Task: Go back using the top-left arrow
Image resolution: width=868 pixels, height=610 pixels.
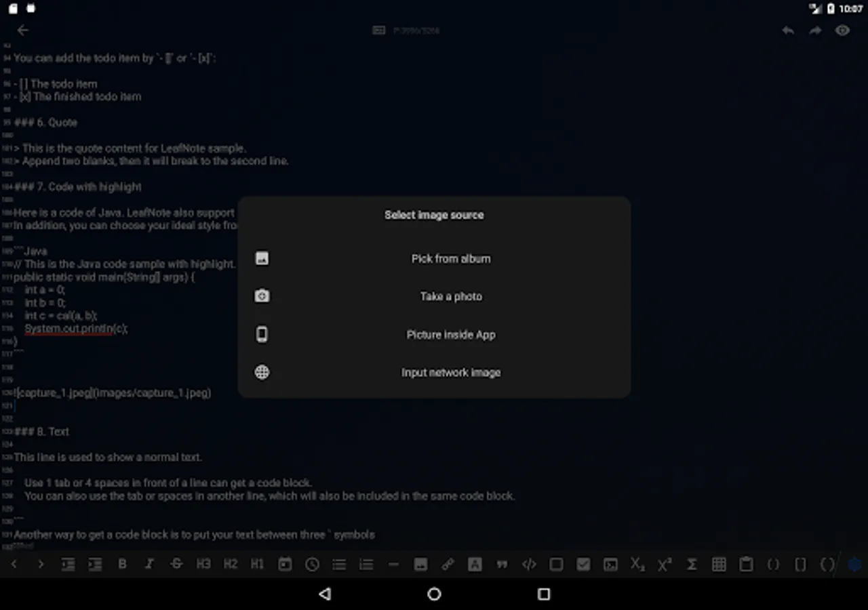Action: pos(23,30)
